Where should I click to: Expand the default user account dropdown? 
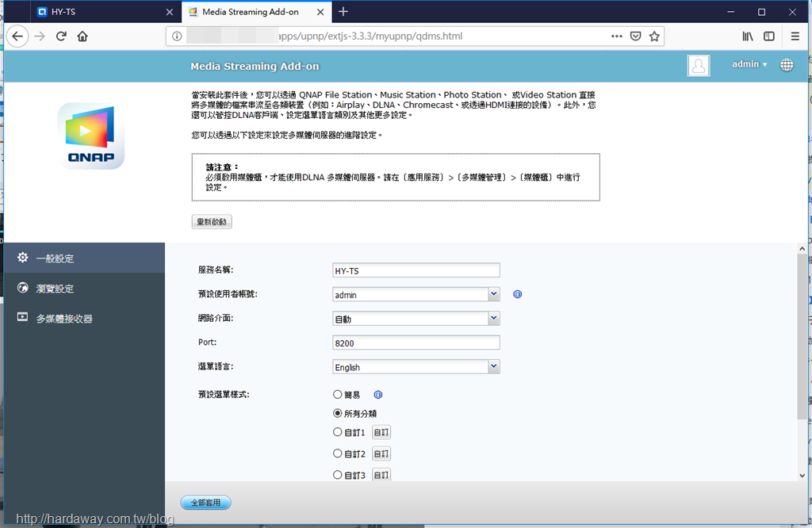[x=494, y=294]
